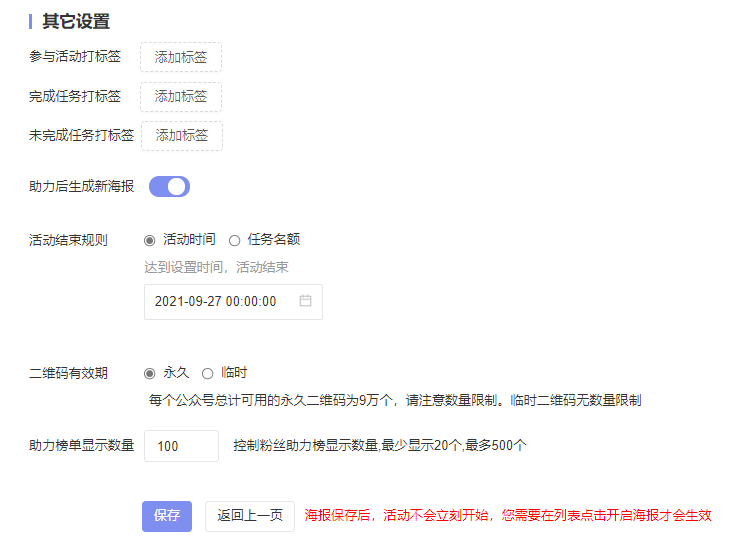745x542 pixels.
Task: Select the 活动时间 radio option
Action: [150, 240]
